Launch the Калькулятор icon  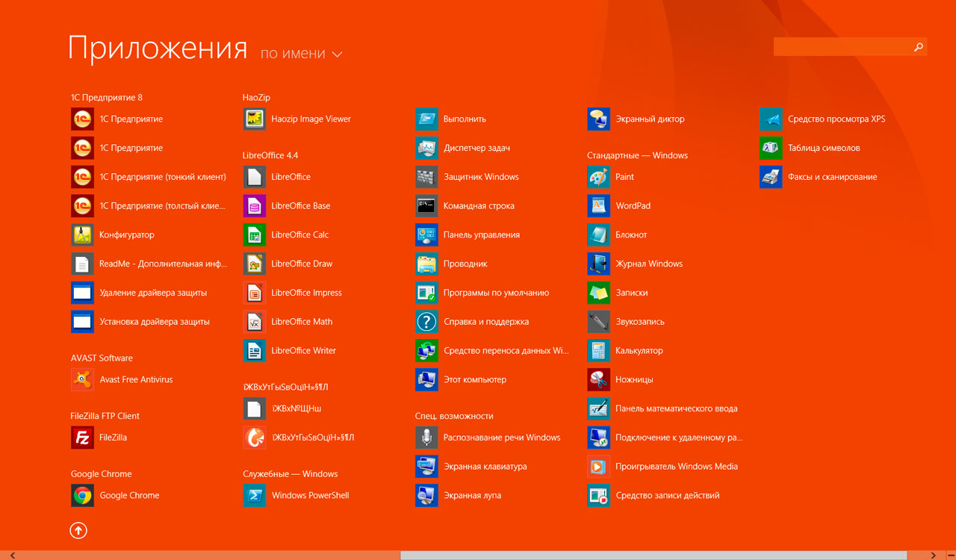(598, 351)
